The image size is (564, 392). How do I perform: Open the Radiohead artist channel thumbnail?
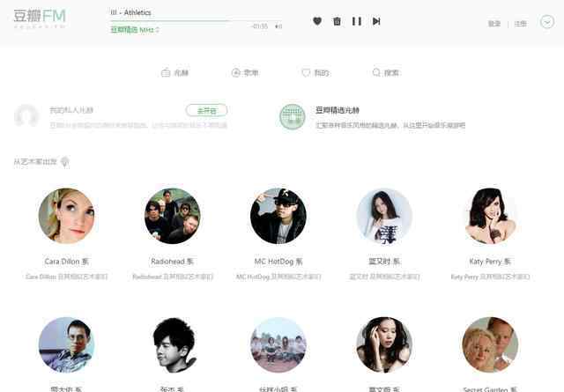pos(173,216)
